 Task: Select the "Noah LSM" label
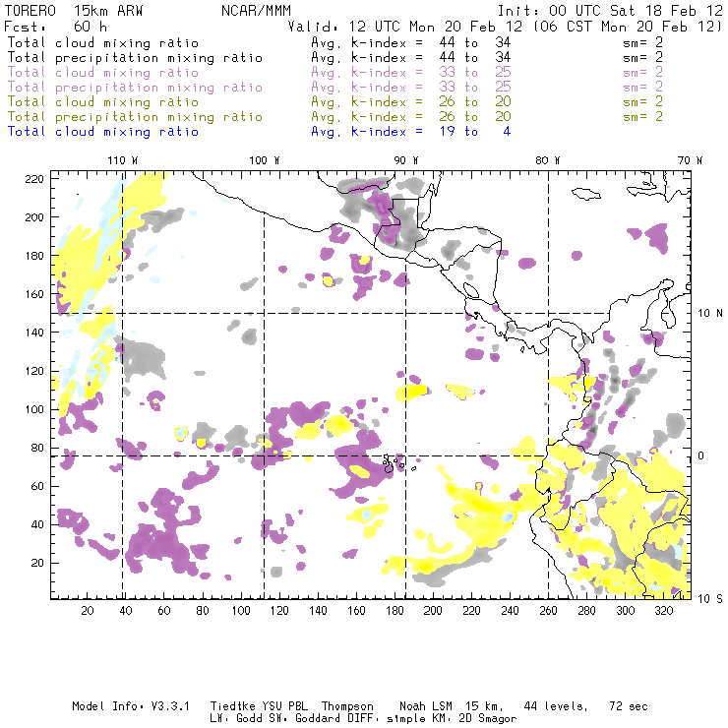[426, 706]
